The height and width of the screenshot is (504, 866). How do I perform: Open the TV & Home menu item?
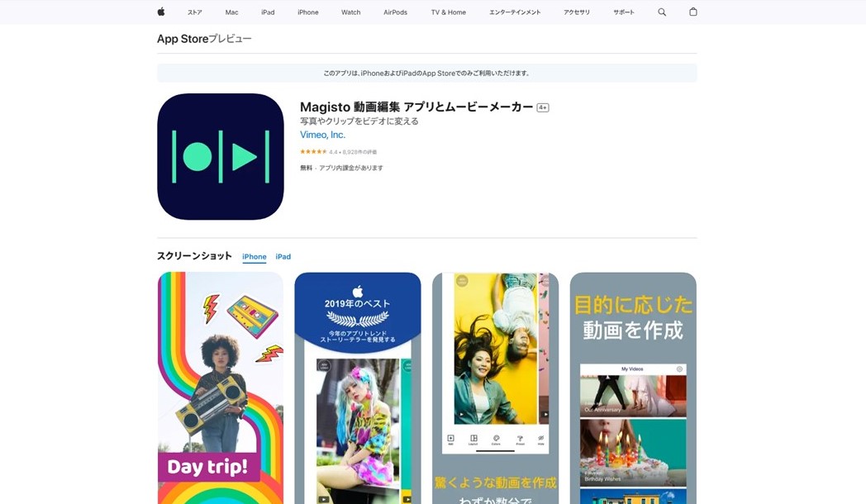(449, 12)
